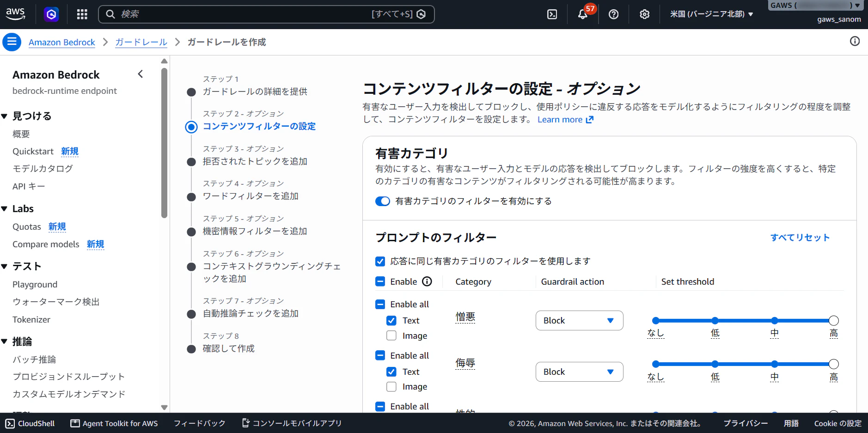
Task: Open the region selector 米国 (バージニア北部)
Action: pyautogui.click(x=711, y=14)
